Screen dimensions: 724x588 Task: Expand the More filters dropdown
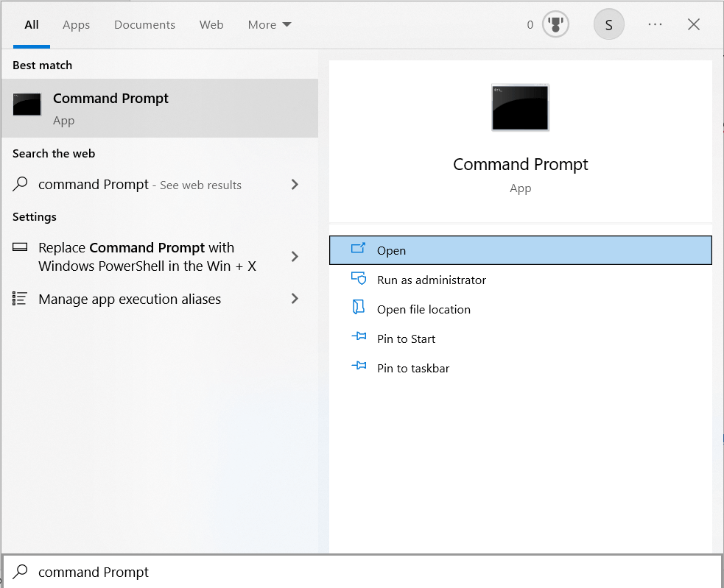coord(270,24)
